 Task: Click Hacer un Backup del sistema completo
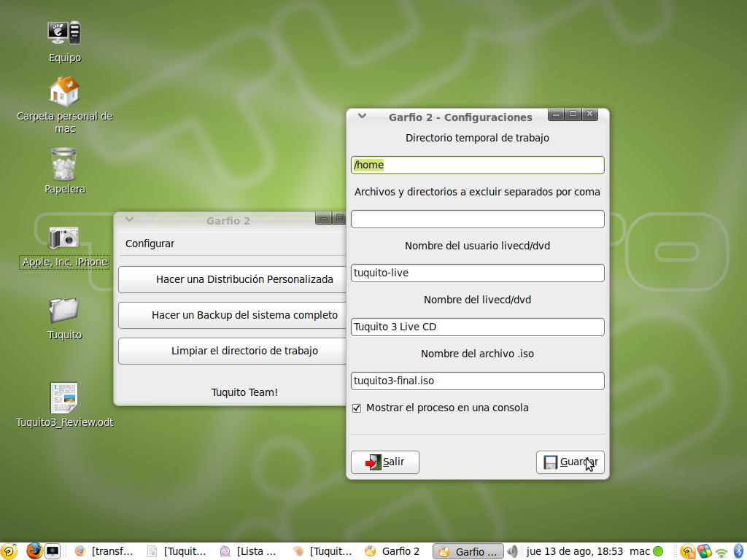click(232, 315)
